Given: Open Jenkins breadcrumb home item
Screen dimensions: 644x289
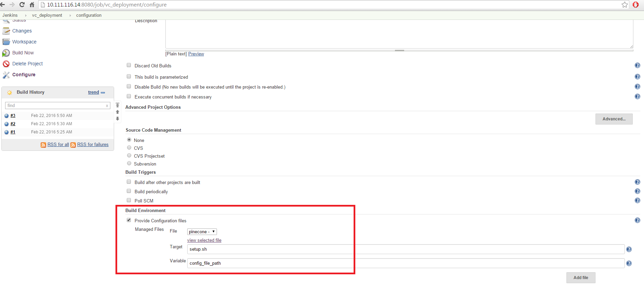Looking at the screenshot, I should tap(10, 15).
